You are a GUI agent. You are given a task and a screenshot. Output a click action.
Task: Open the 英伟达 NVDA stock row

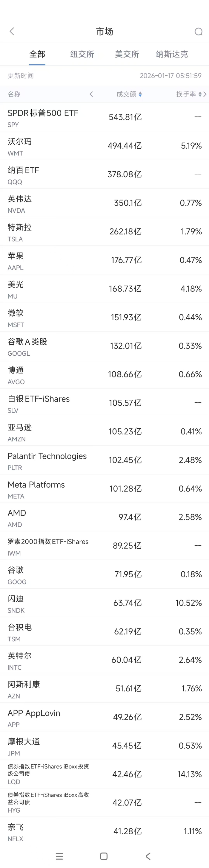click(104, 203)
